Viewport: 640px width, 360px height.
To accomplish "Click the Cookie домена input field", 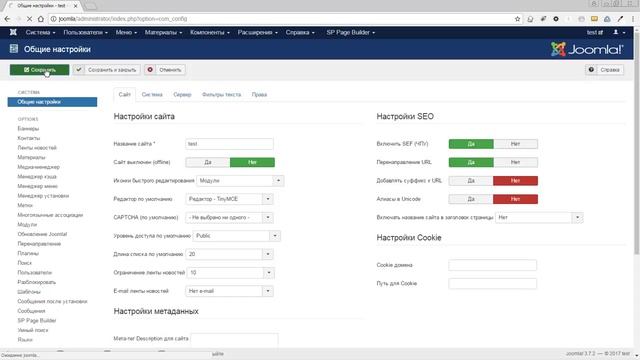I will [493, 265].
